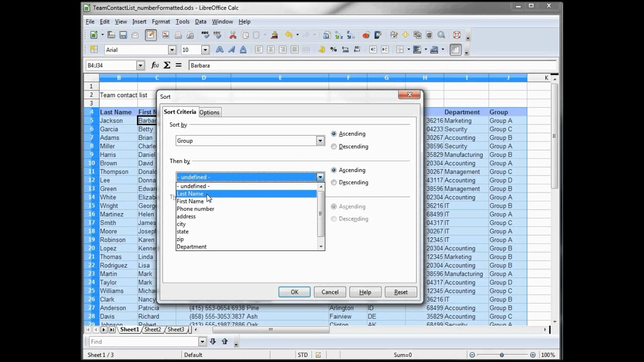Click Cancel in the Sort dialog
This screenshot has height=362, width=644.
(330, 292)
